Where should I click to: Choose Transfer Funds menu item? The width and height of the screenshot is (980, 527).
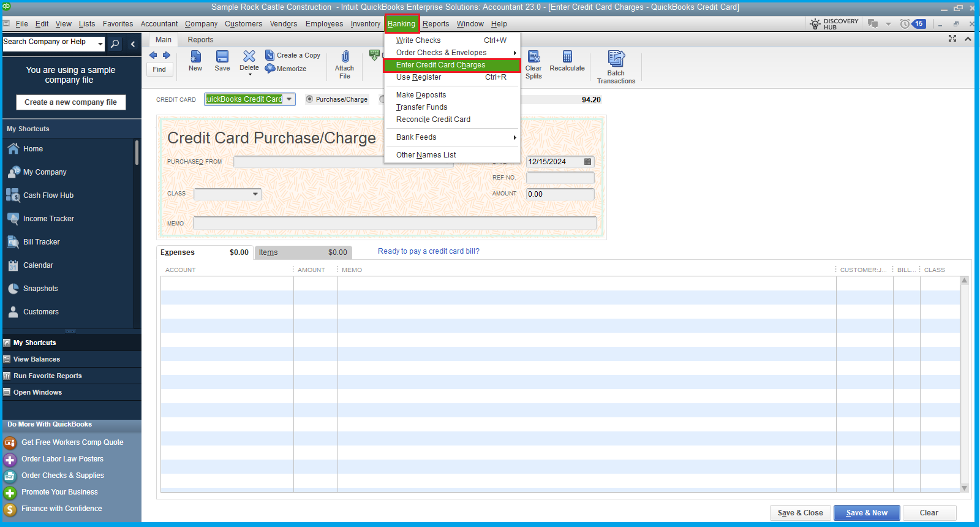coord(452,107)
